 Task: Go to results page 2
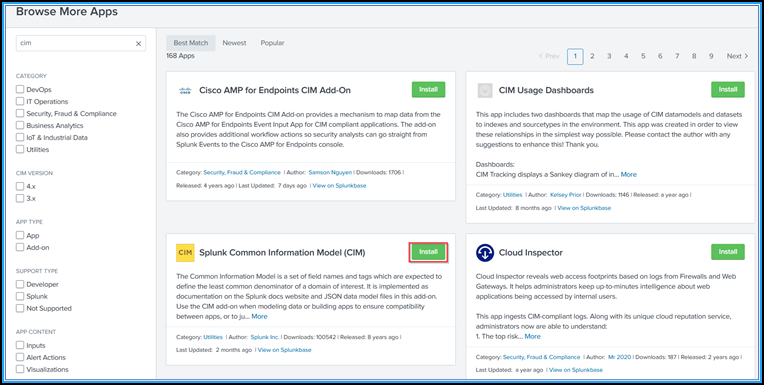(x=592, y=56)
